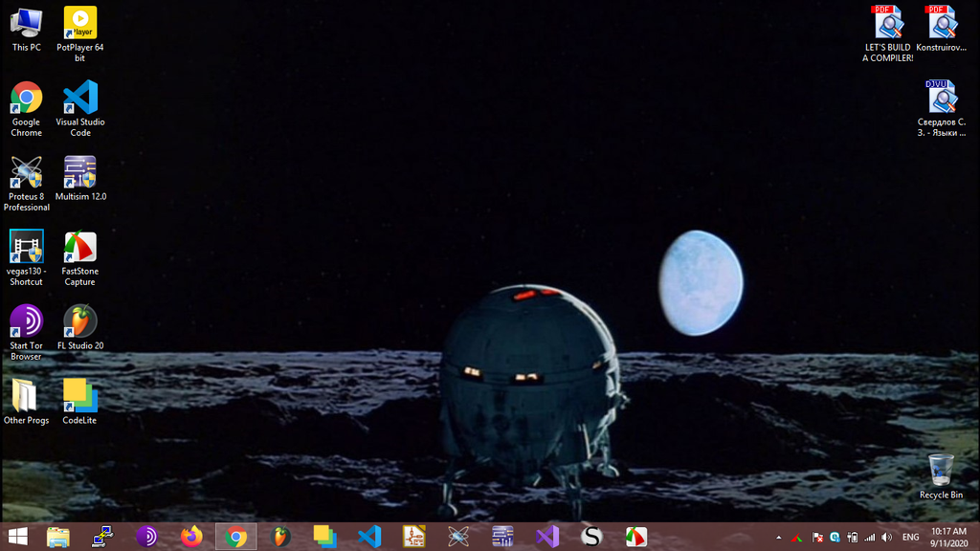Select the Visual Studio Code desktop shortcut

80,109
